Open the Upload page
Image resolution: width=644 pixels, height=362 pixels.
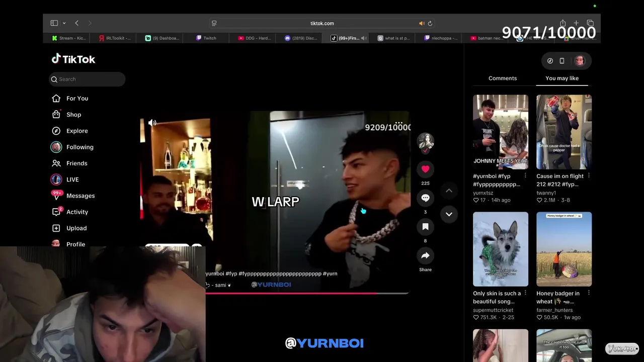click(x=76, y=228)
